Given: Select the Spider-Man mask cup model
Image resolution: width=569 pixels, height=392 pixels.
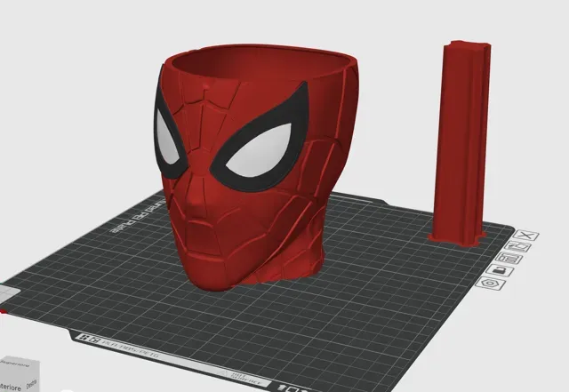Looking at the screenshot, I should (254, 167).
